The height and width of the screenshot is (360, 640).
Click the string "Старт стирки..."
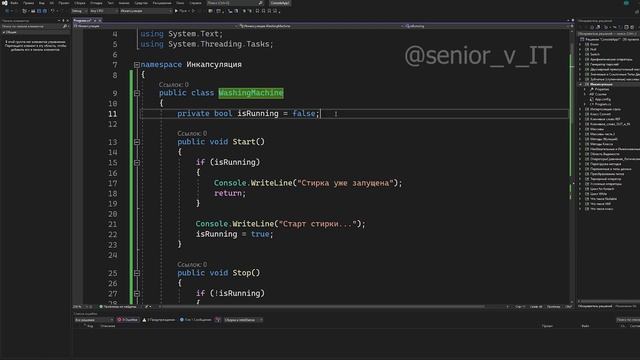318,224
